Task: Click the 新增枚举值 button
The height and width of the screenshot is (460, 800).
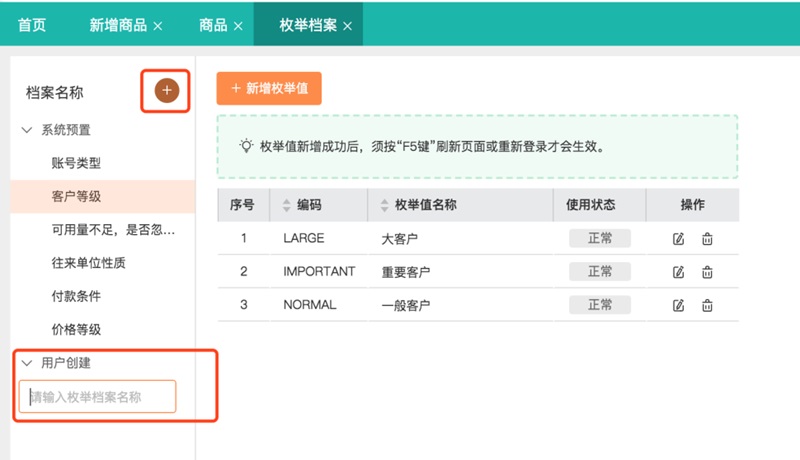Action: click(x=269, y=89)
